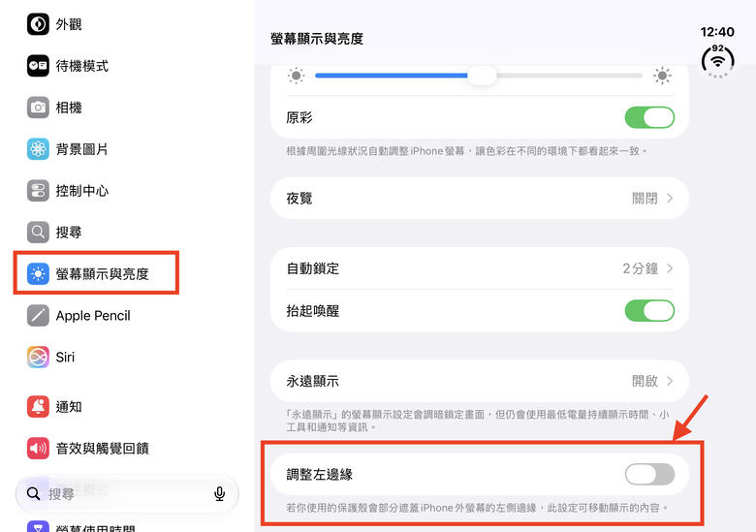Click the 螢幕顯示與亮度 sun icon
The height and width of the screenshot is (532, 756).
click(x=38, y=273)
